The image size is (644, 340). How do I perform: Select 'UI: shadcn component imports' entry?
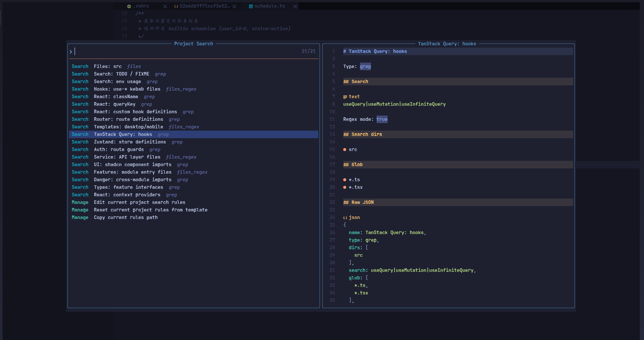[193, 165]
